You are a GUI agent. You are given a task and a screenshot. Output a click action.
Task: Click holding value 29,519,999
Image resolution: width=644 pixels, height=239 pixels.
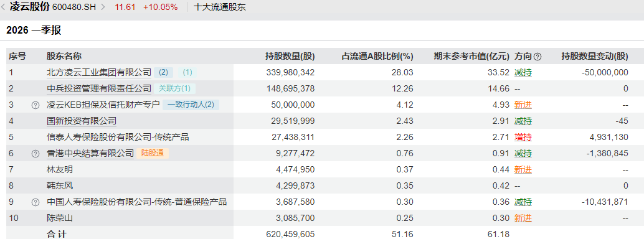click(293, 121)
